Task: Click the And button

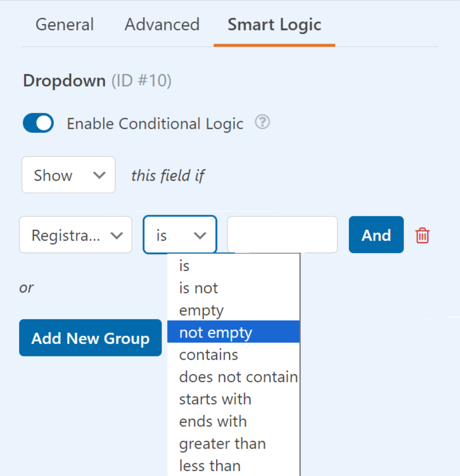Action: 376,234
